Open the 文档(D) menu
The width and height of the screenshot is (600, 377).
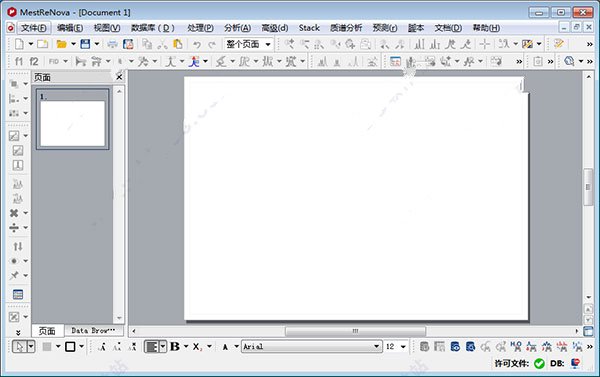pyautogui.click(x=448, y=28)
